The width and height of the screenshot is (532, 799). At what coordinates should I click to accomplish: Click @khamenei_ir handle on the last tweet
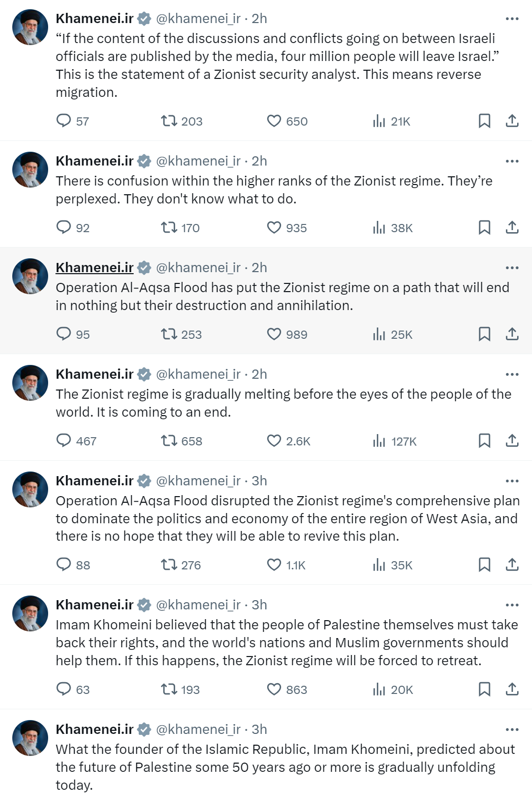[x=198, y=729]
